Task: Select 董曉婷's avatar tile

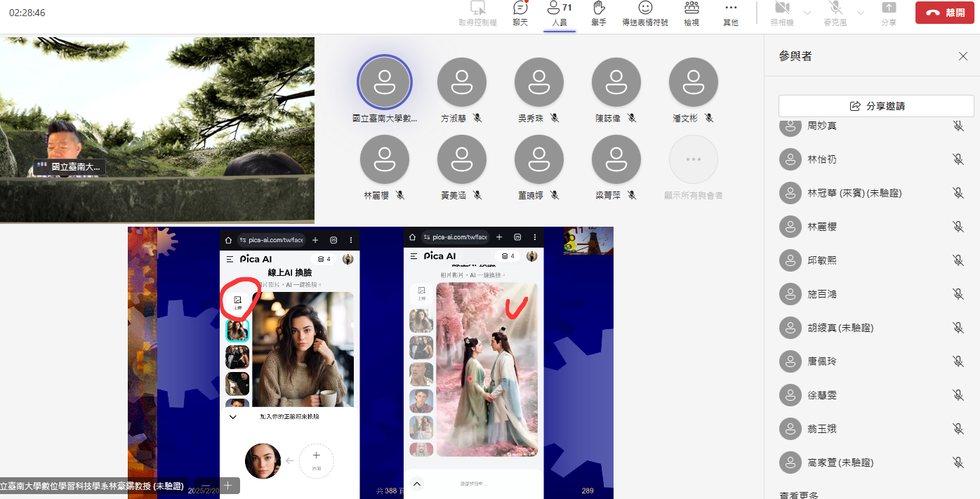Action: point(539,159)
